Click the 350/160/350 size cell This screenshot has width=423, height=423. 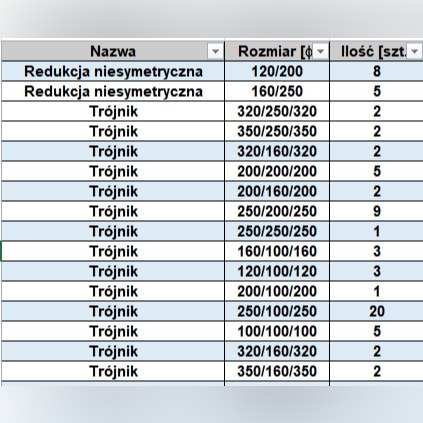point(277,371)
